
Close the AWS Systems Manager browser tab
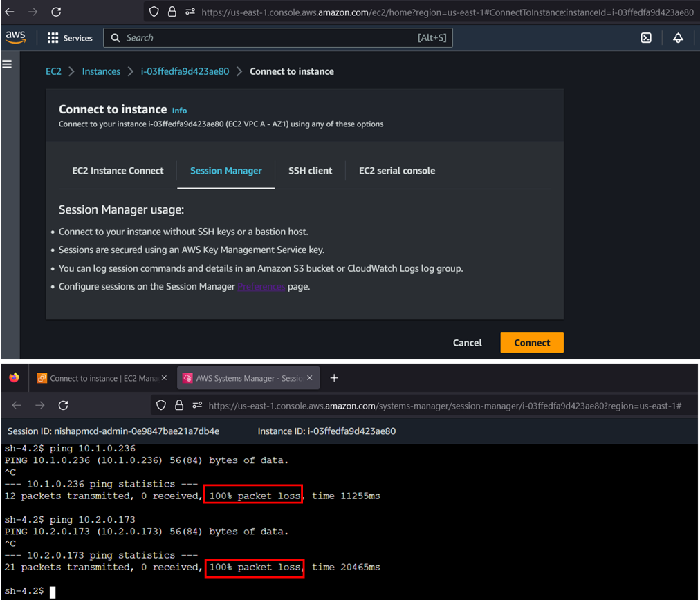tap(310, 378)
